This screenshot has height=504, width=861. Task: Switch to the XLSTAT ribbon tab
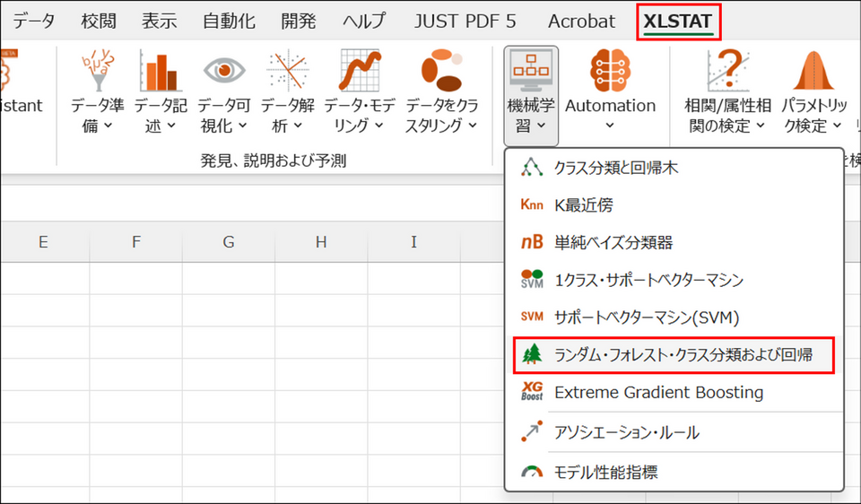click(678, 21)
